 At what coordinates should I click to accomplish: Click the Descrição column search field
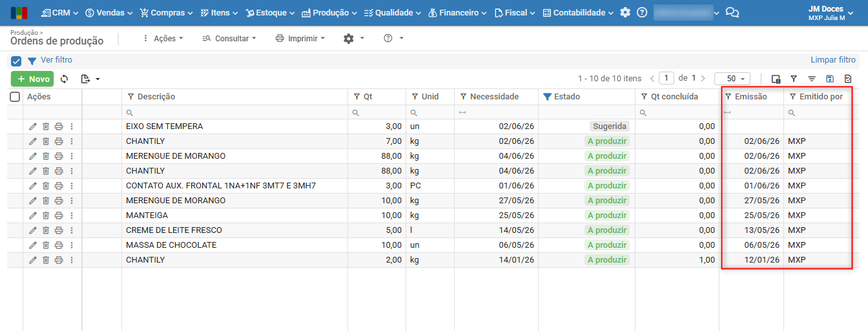pyautogui.click(x=234, y=112)
